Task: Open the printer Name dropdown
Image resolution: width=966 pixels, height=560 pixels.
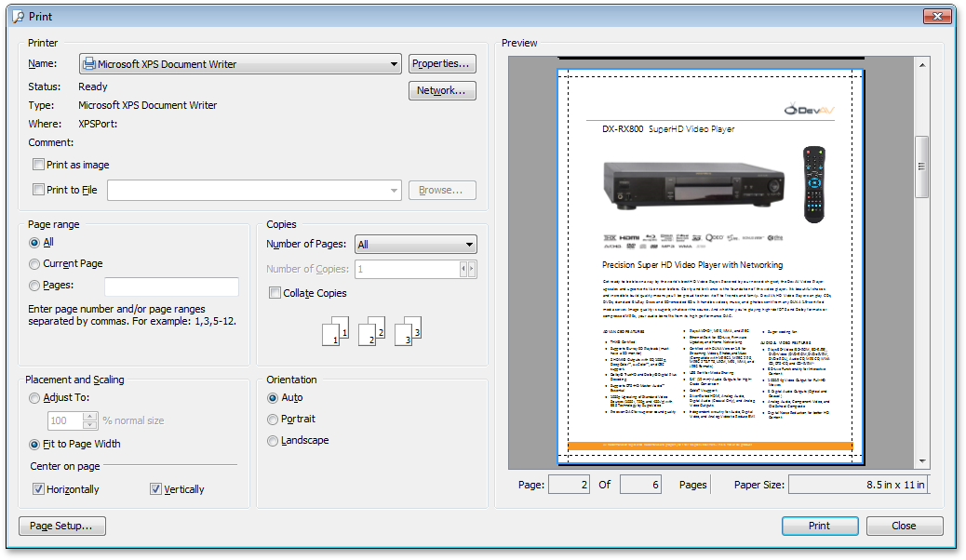Action: coord(395,63)
